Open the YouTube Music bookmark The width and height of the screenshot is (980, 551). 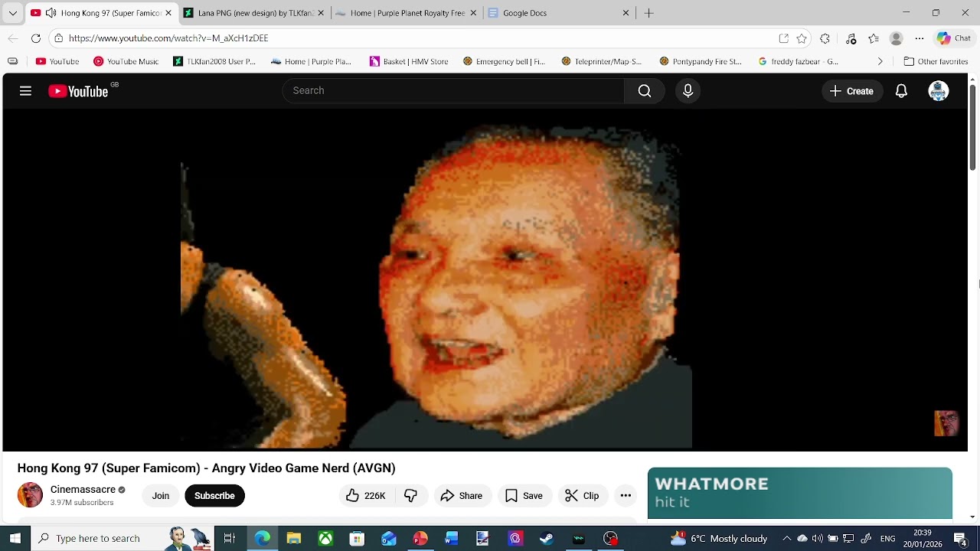tap(126, 61)
